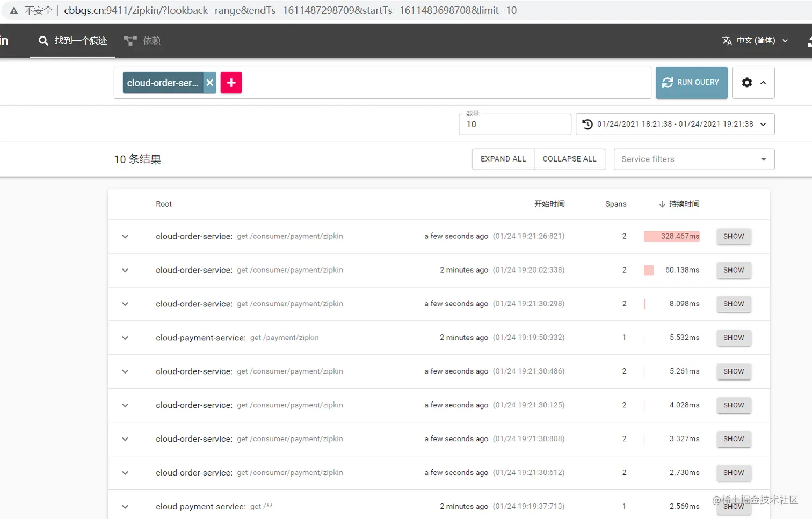Viewport: 812px width, 519px height.
Task: Open the time range picker dropdown
Action: coord(675,124)
